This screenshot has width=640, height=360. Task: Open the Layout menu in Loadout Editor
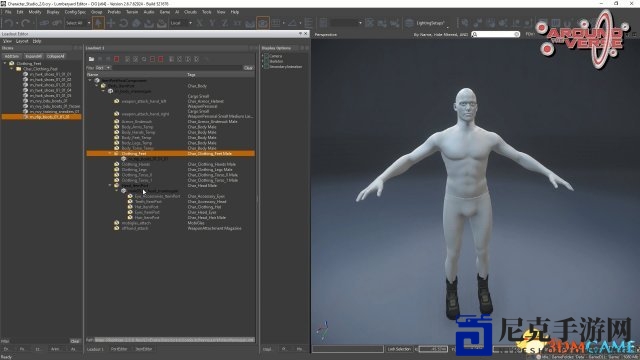22,41
